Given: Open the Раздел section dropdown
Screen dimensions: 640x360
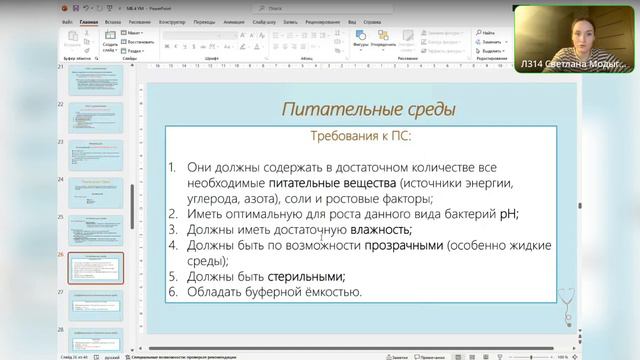Looking at the screenshot, I should click(x=133, y=51).
